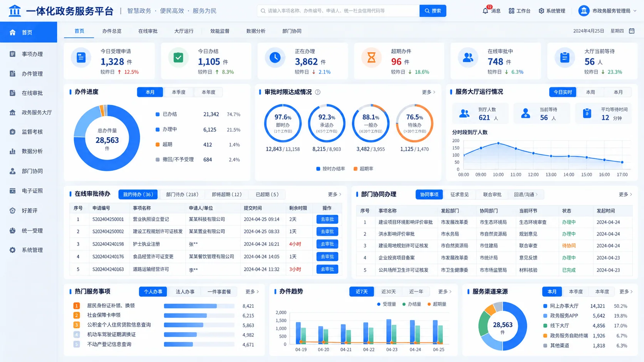
Task: Open the 部门待办 (218) tab
Action: click(182, 195)
